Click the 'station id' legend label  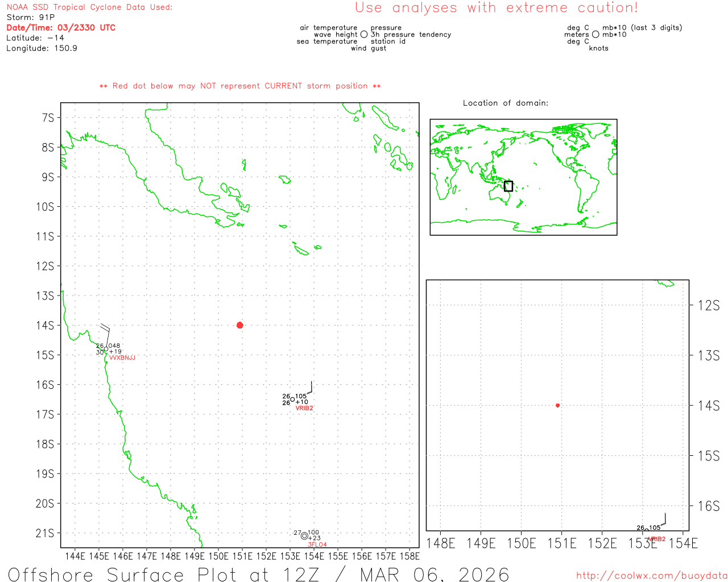pyautogui.click(x=388, y=41)
